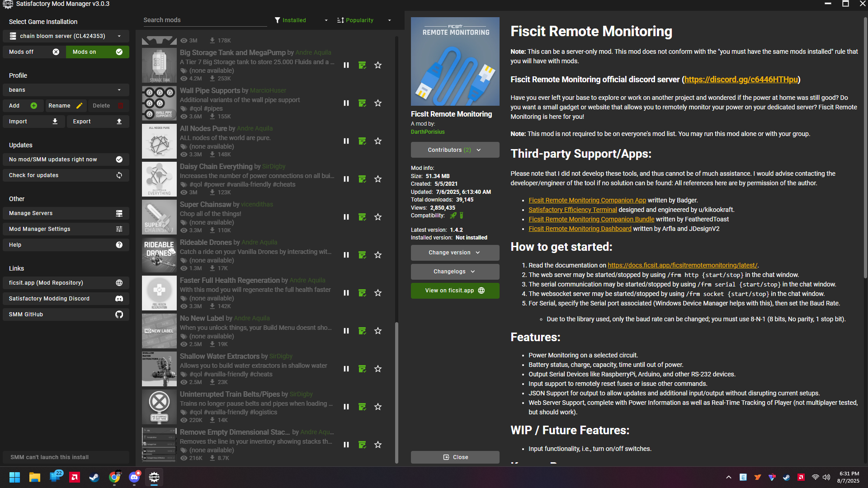Favorite the No New Label mod
The image size is (868, 488).
click(378, 331)
